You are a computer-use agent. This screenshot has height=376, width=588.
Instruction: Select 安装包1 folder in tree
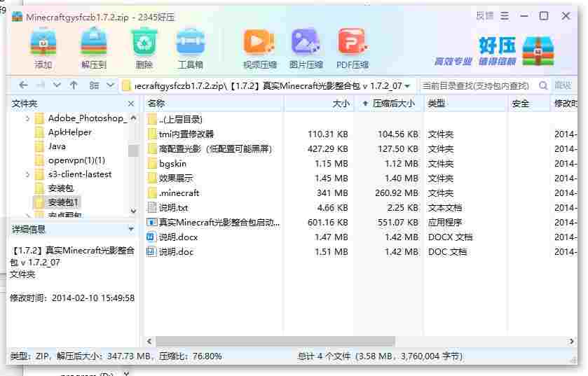[63, 202]
